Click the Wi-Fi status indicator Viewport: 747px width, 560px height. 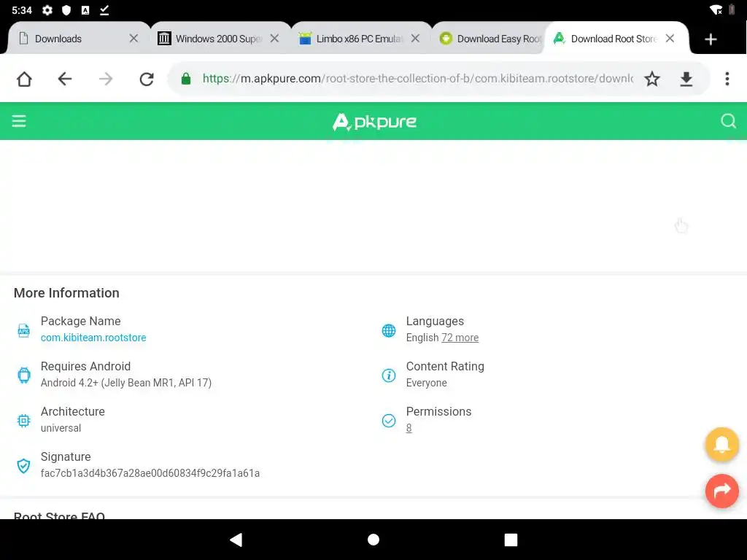716,10
